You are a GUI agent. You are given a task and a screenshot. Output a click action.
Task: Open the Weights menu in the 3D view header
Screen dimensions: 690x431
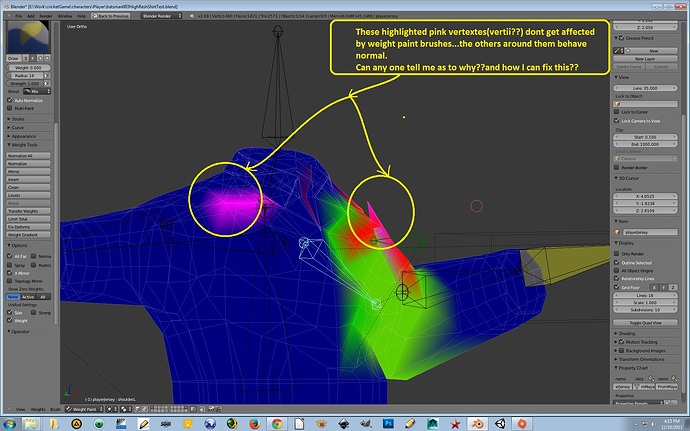(38, 409)
